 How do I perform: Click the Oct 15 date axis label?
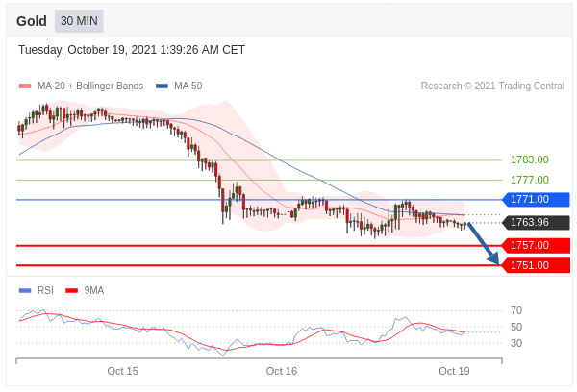coord(122,371)
